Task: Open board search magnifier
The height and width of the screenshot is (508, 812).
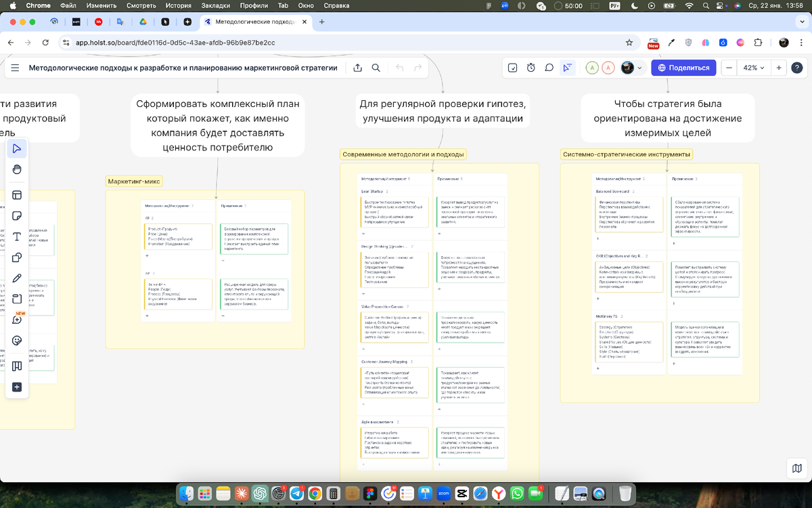Action: coord(376,68)
